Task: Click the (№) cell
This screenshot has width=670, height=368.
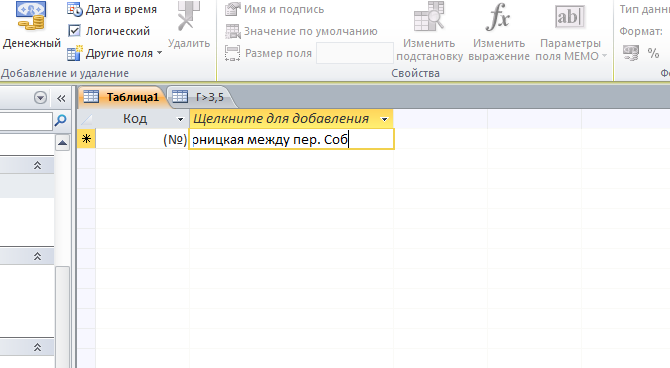Action: tap(142, 139)
